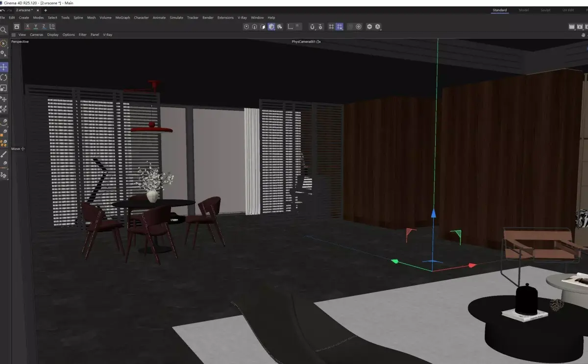Viewport: 588px width, 364px height.
Task: Click the PhysCamera001 viewport label
Action: click(303, 42)
